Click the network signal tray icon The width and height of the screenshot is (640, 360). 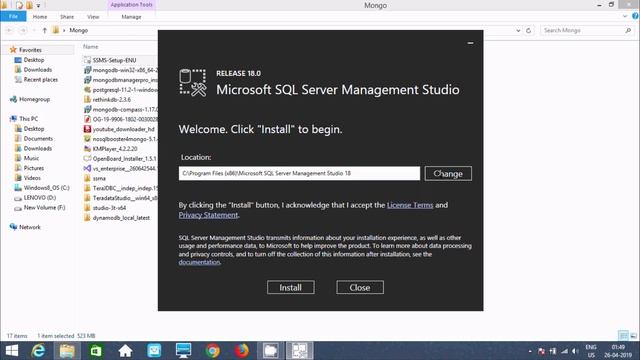tap(564, 351)
